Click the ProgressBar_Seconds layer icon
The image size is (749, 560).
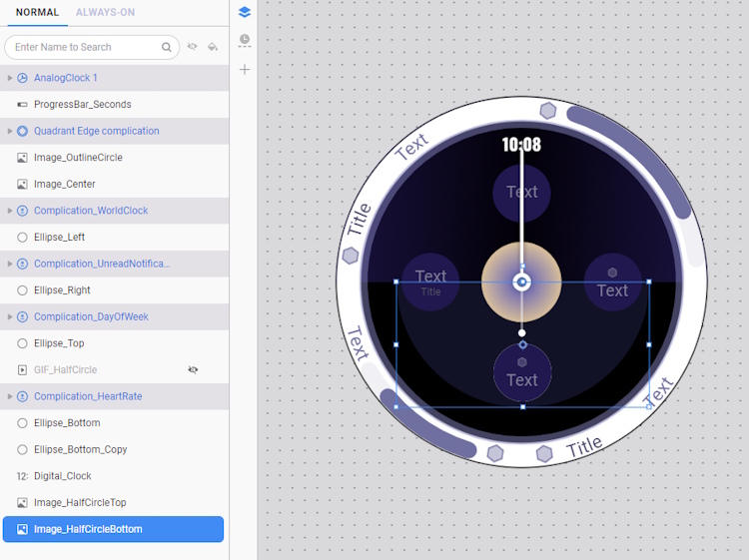coord(23,104)
